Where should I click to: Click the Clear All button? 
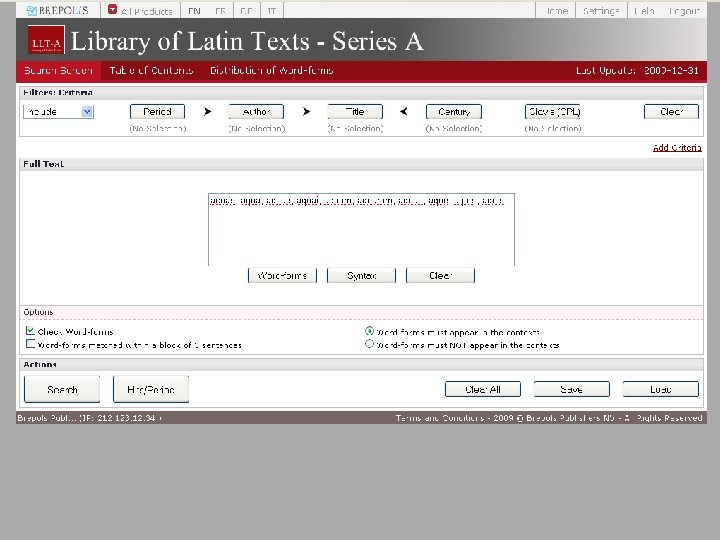click(483, 389)
